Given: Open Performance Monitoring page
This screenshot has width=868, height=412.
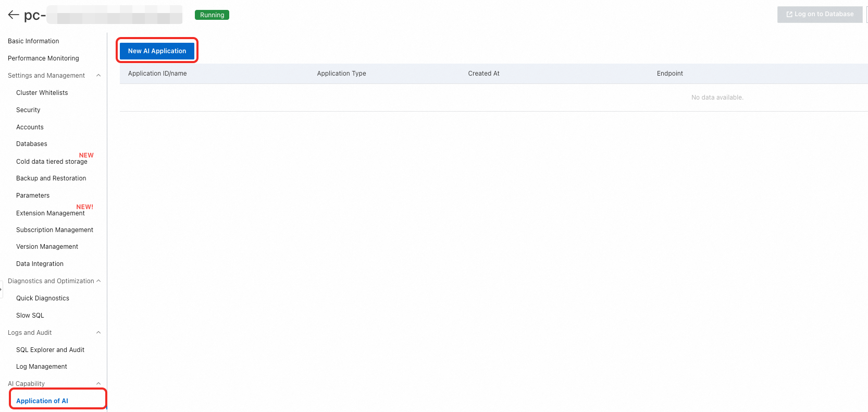Looking at the screenshot, I should (43, 58).
